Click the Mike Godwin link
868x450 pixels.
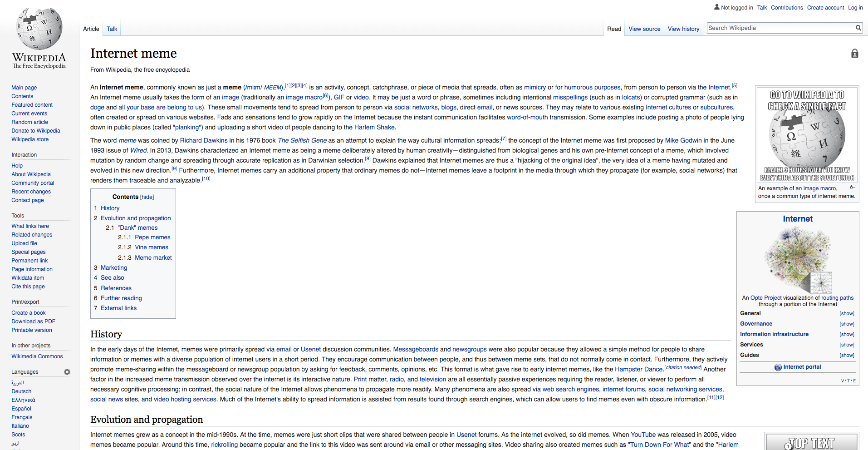tap(683, 140)
